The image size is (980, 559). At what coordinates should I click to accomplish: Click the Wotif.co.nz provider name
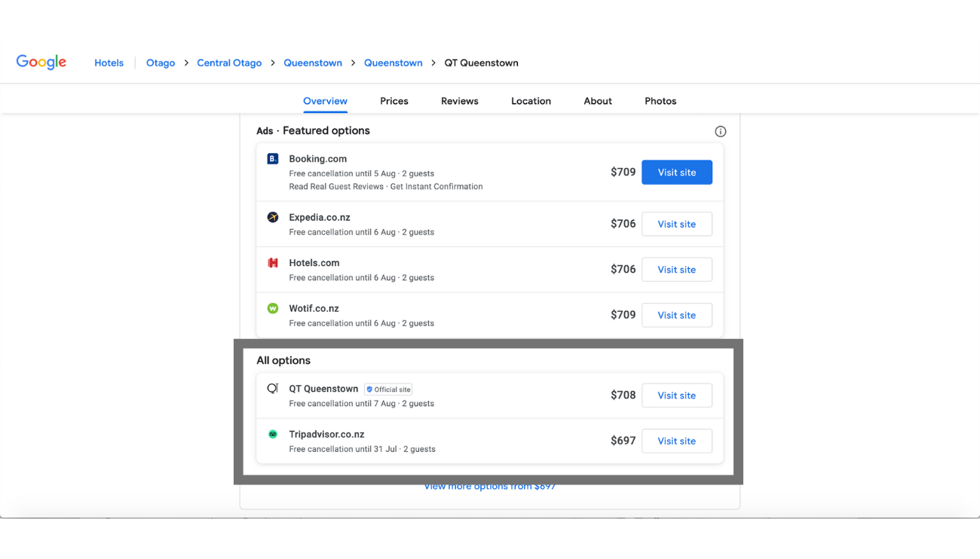pyautogui.click(x=314, y=308)
